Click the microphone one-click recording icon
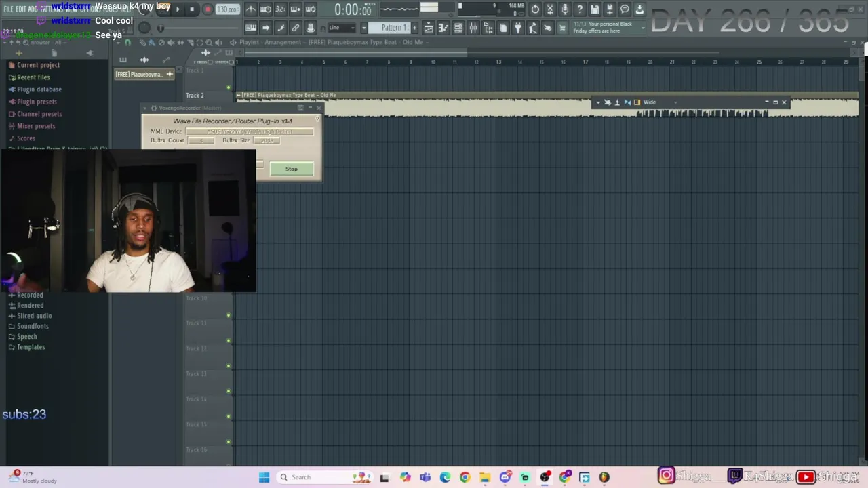868x488 pixels. [x=565, y=9]
